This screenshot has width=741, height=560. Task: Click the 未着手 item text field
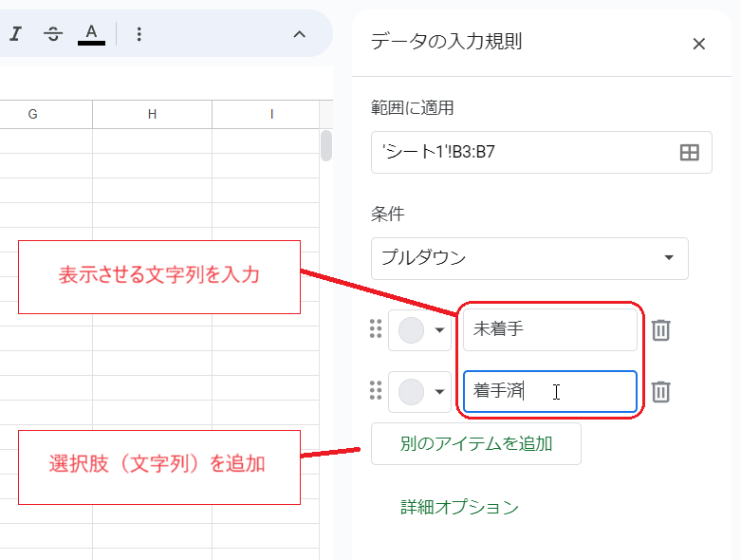pyautogui.click(x=550, y=329)
